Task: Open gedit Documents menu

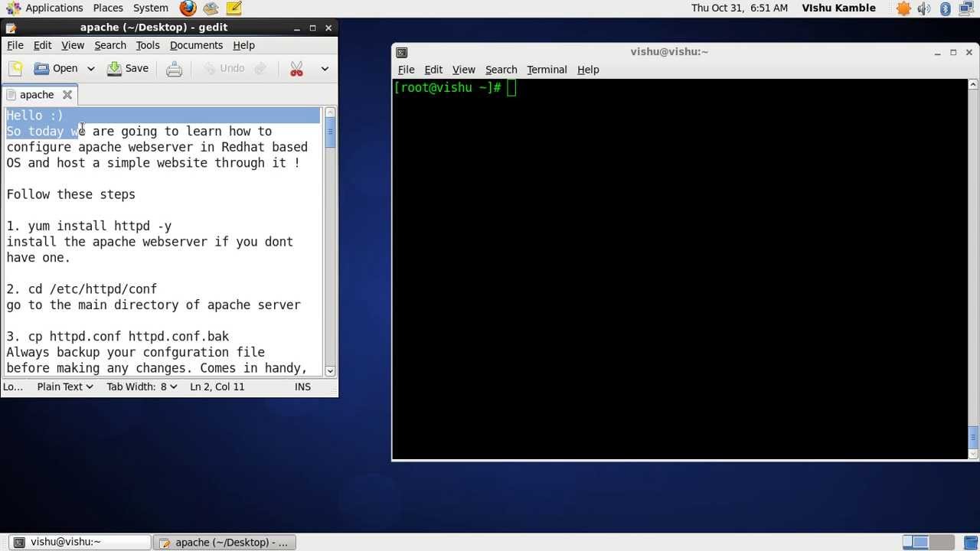Action: 196,45
